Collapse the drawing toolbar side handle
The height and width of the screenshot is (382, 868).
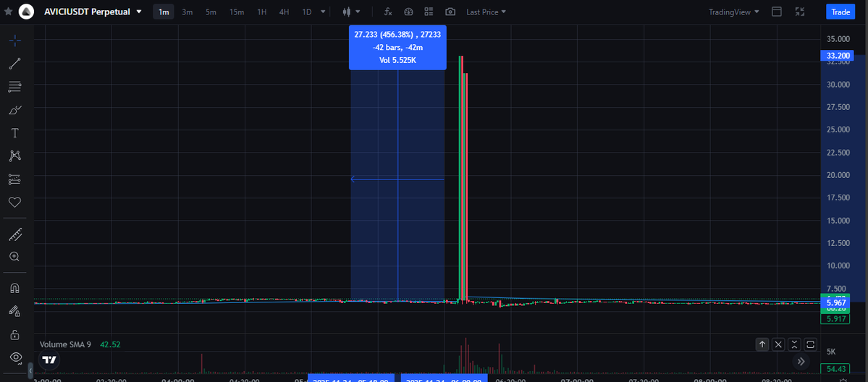[x=30, y=370]
